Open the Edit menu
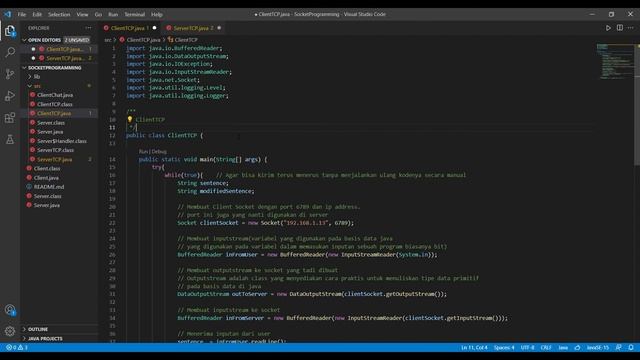The image size is (640, 360). [37, 14]
